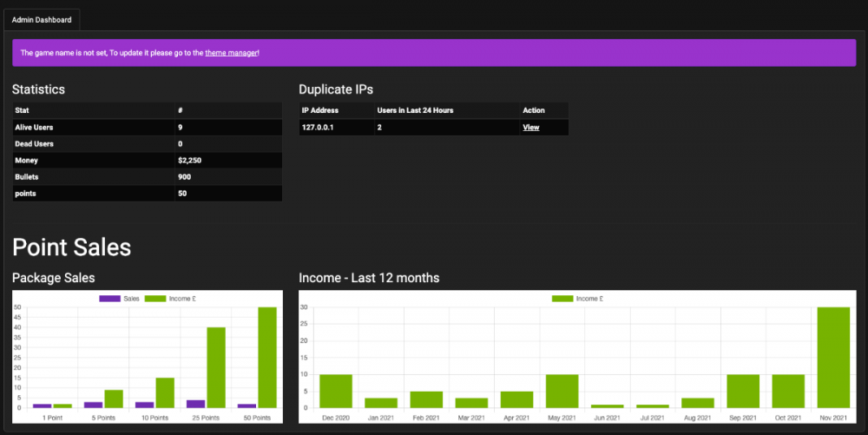Viewport: 868px width, 435px height.
Task: Select the green 50 Points income bar
Action: tap(266, 358)
